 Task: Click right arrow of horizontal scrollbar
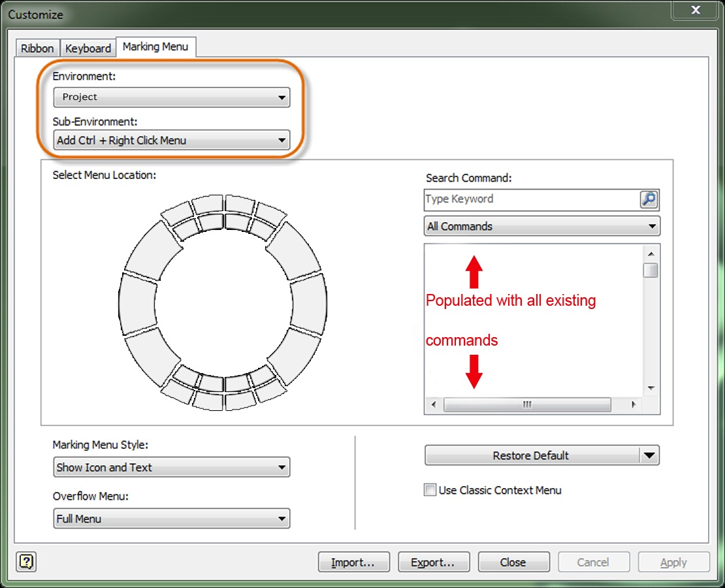(633, 405)
